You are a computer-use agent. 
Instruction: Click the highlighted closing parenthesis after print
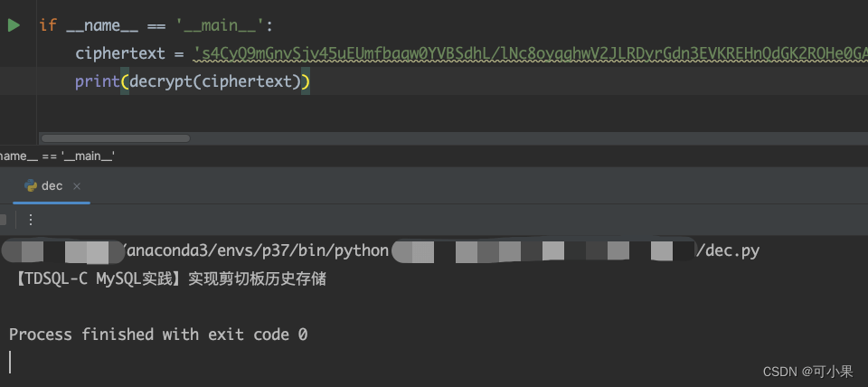pyautogui.click(x=305, y=82)
